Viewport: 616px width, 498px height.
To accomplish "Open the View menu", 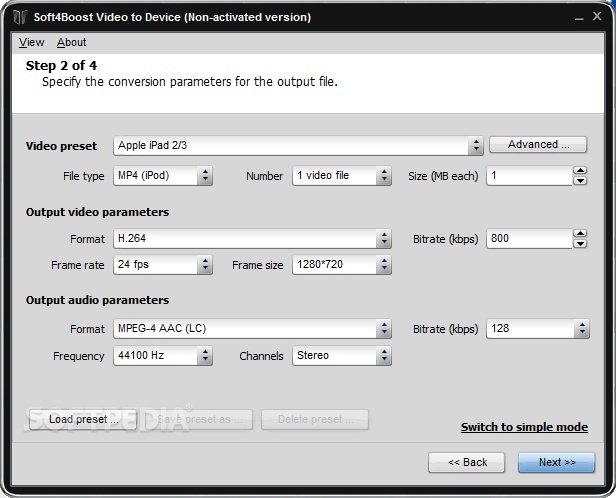I will [31, 42].
